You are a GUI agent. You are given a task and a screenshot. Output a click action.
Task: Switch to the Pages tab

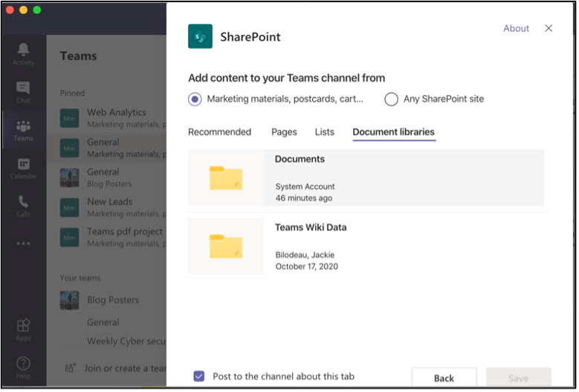(x=285, y=132)
